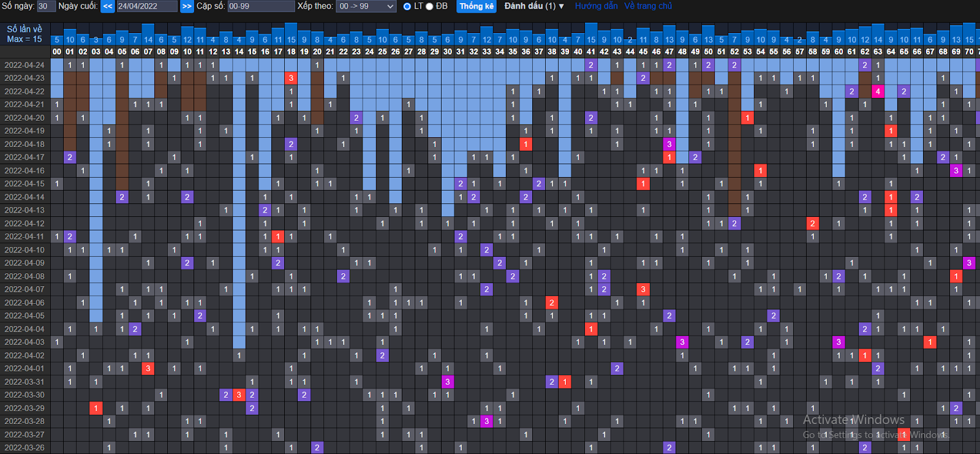Click the Cặp số input box
This screenshot has width=980, height=454.
click(x=261, y=6)
